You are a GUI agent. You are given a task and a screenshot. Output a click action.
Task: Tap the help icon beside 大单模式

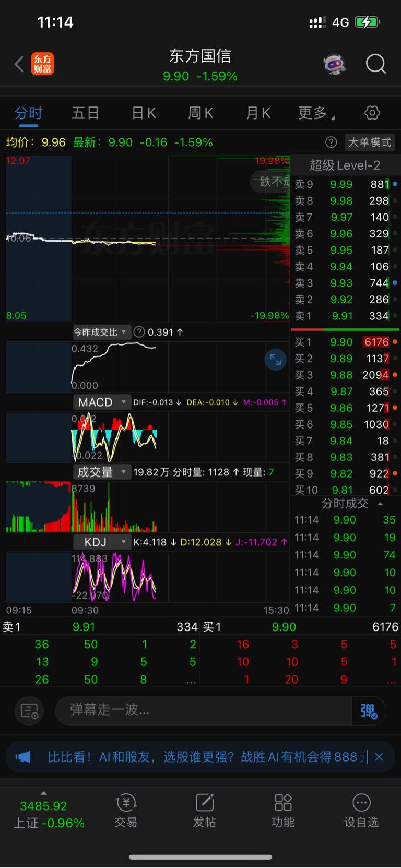click(x=331, y=142)
